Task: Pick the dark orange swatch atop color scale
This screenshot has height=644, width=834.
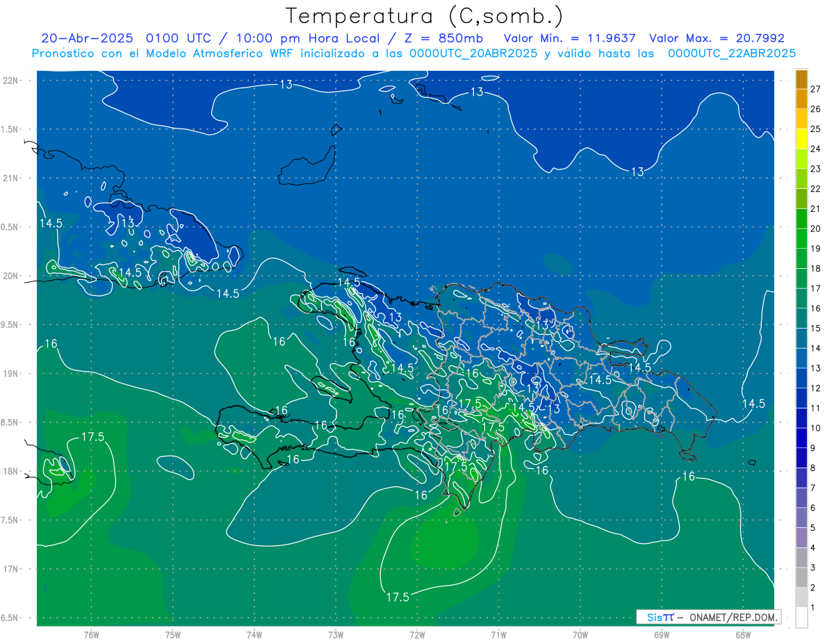Action: (801, 80)
